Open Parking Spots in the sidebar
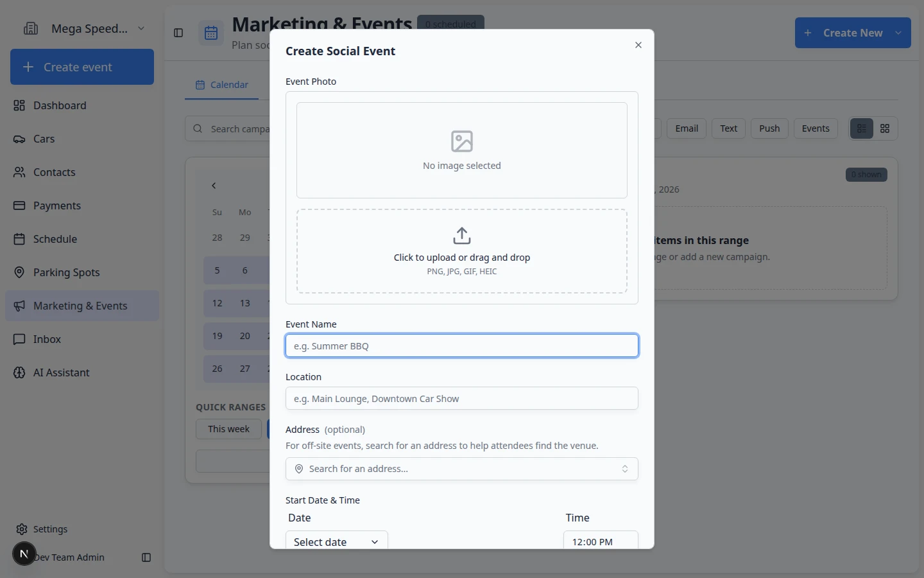Image resolution: width=924 pixels, height=578 pixels. (82, 272)
